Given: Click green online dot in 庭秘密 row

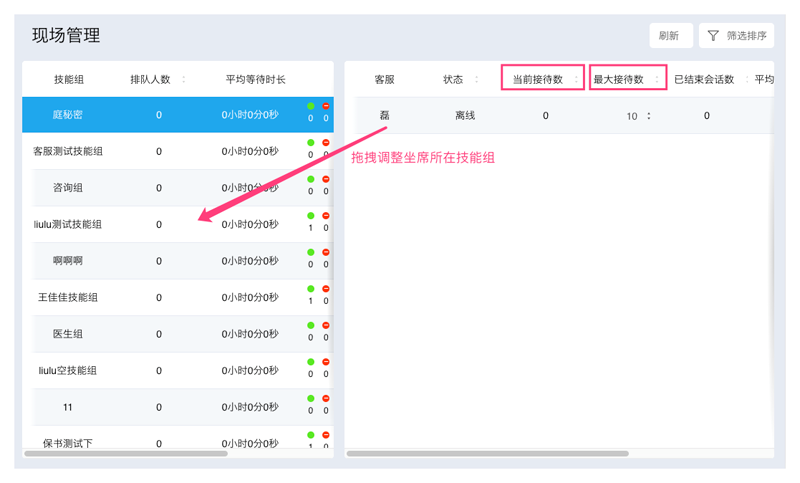Looking at the screenshot, I should pyautogui.click(x=311, y=106).
